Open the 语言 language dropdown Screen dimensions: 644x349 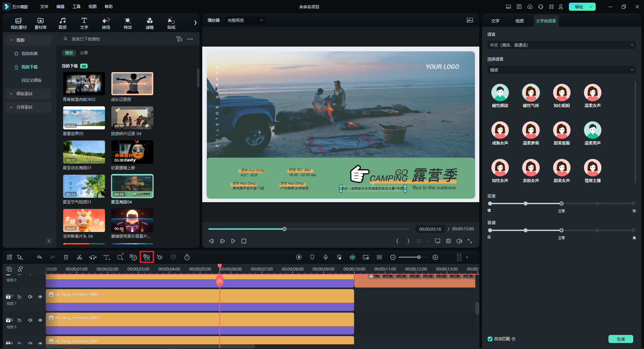coord(561,45)
